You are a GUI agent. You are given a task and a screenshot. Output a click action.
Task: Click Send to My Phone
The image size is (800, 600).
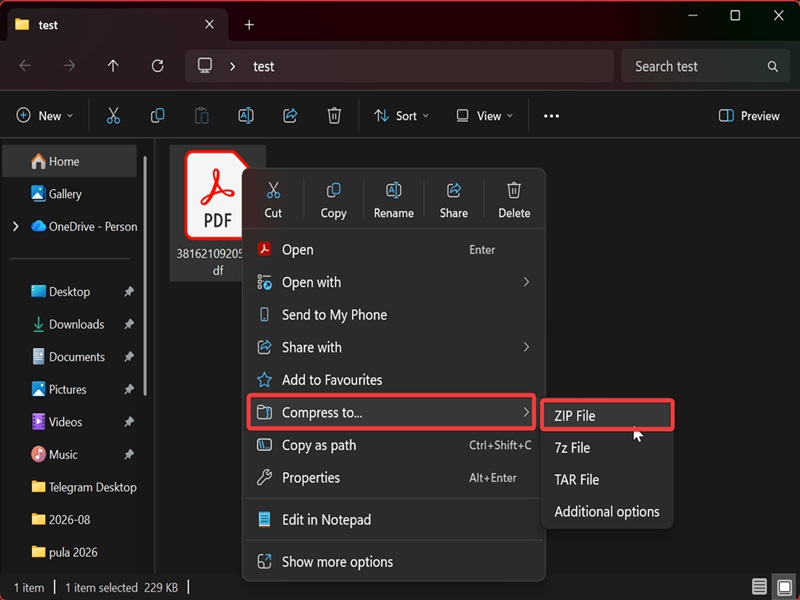394,315
